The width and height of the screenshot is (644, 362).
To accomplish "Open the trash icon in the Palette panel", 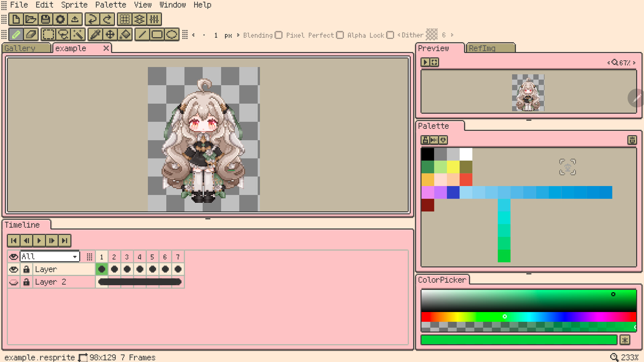I will (632, 140).
